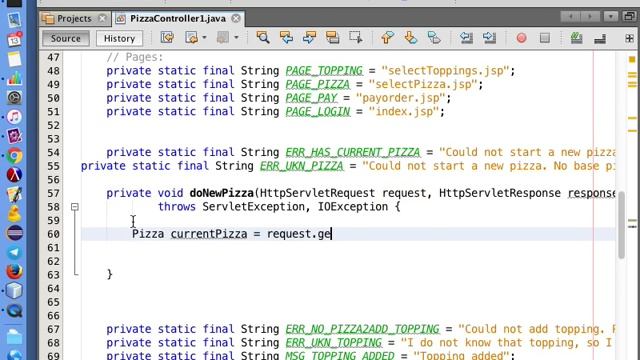Screen dimensions: 640x360
Task: Collapse the doNewPizza method fold
Action: [x=75, y=207]
